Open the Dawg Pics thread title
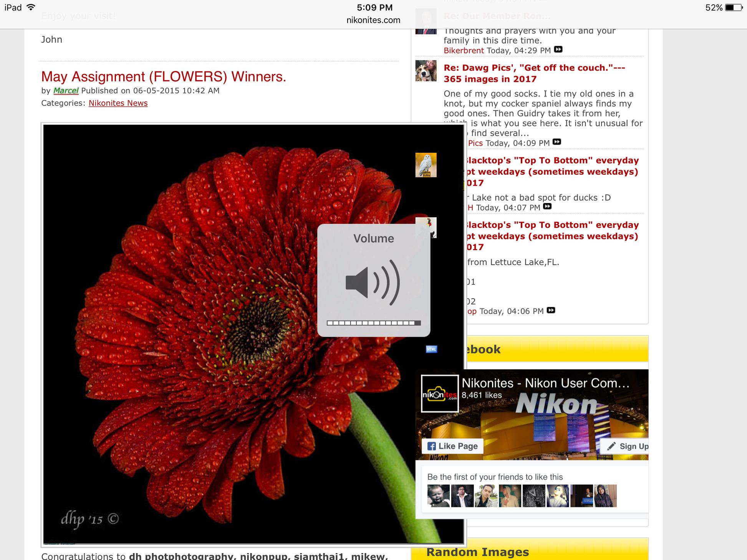 534,73
